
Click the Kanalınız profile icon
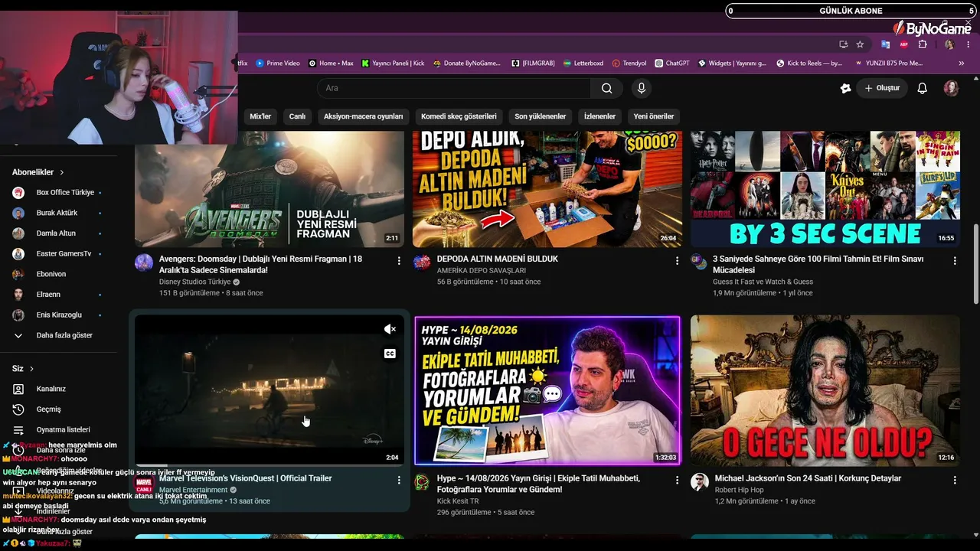click(x=18, y=389)
